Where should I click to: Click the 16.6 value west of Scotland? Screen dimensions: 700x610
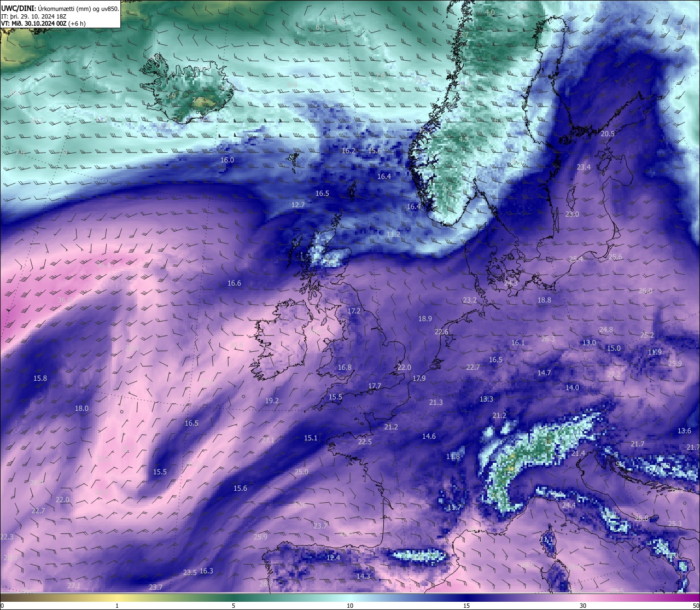(234, 283)
